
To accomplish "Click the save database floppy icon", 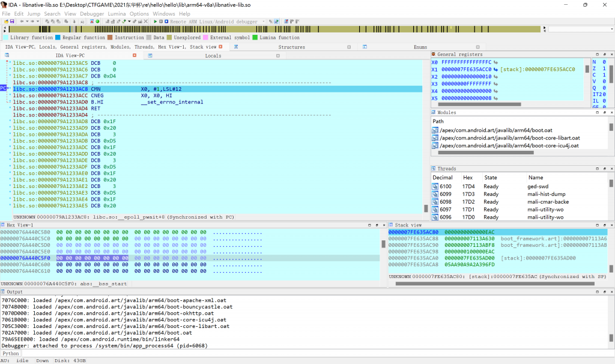I will point(12,22).
